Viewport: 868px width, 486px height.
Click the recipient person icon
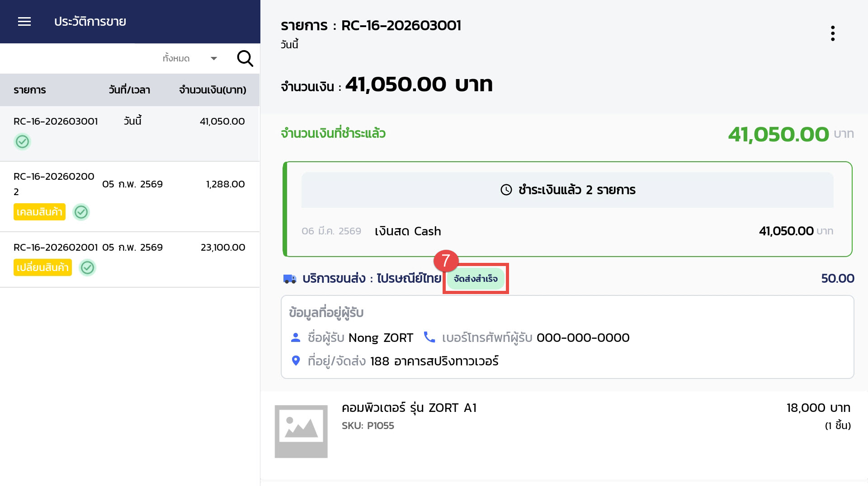(x=296, y=337)
